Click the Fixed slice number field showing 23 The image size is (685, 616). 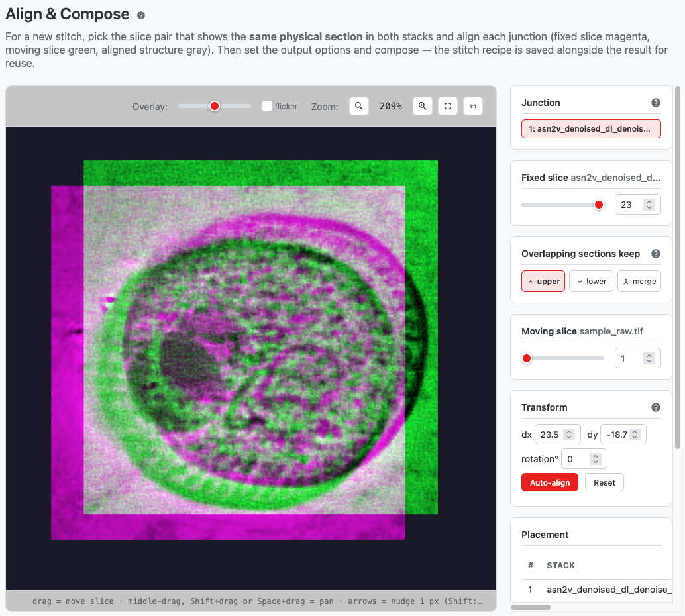637,205
